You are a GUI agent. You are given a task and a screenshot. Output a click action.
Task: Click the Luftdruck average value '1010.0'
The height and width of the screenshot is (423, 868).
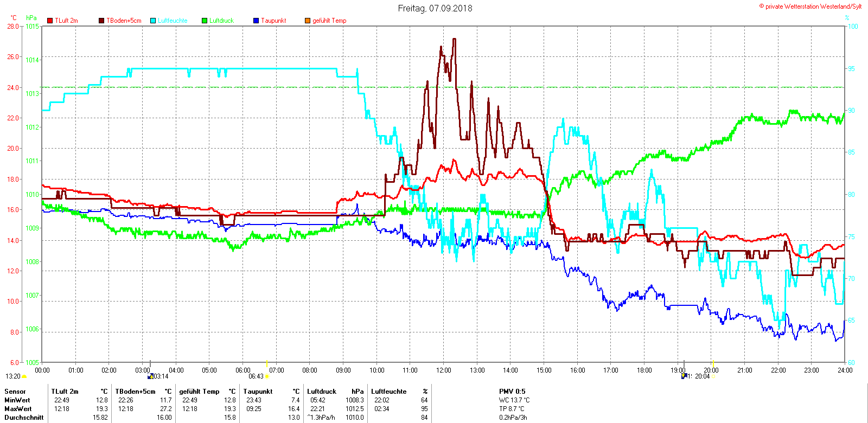pyautogui.click(x=355, y=418)
